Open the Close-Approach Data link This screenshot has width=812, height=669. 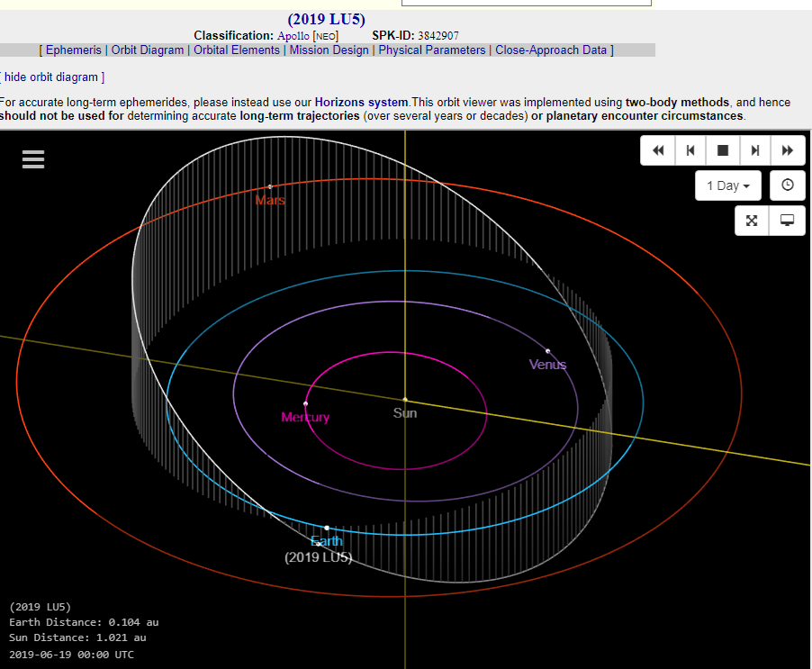[x=551, y=50]
